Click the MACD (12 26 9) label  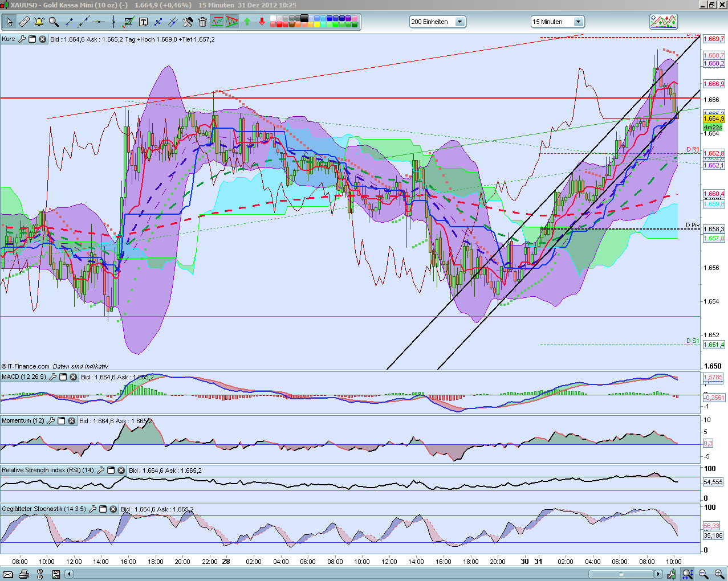[24, 377]
